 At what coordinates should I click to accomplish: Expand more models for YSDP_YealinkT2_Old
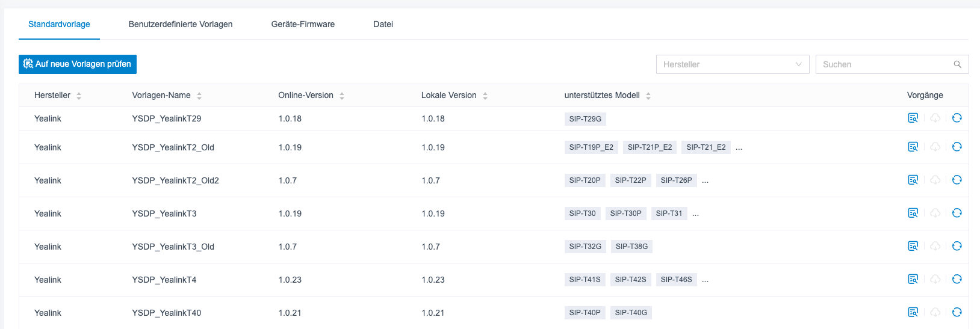tap(739, 148)
